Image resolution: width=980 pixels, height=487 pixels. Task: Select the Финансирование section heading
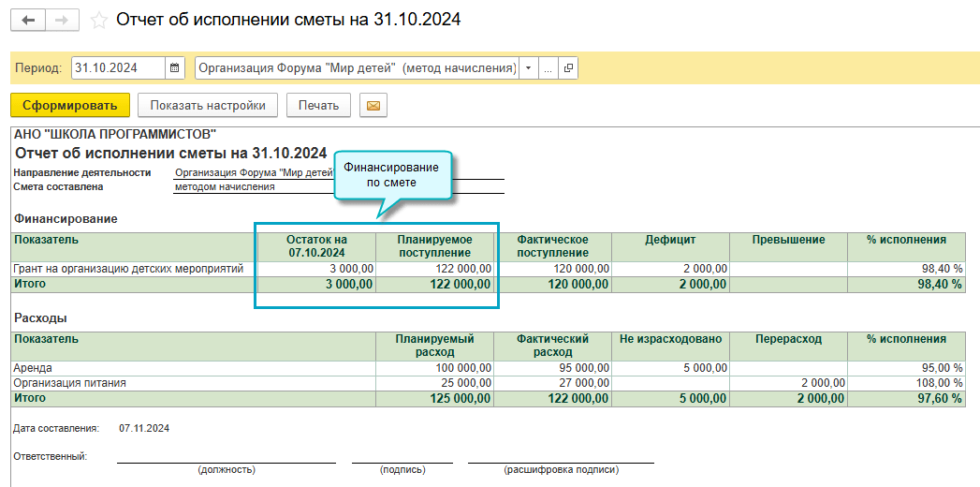66,219
